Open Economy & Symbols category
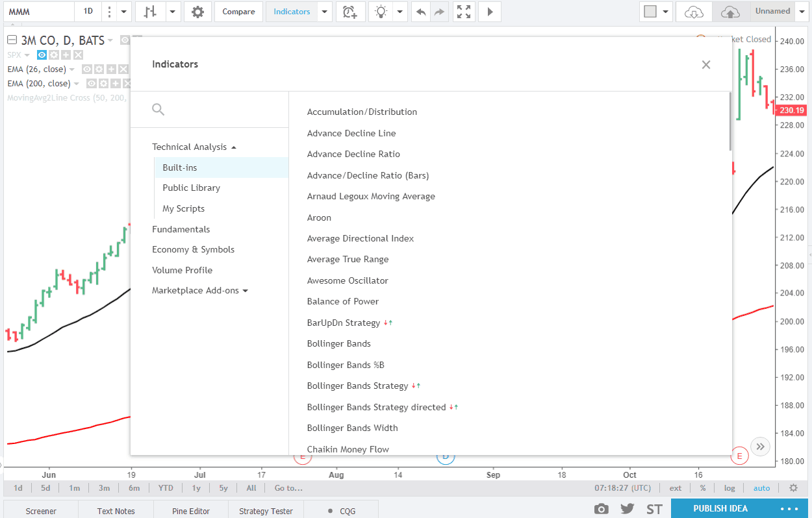 coord(193,249)
